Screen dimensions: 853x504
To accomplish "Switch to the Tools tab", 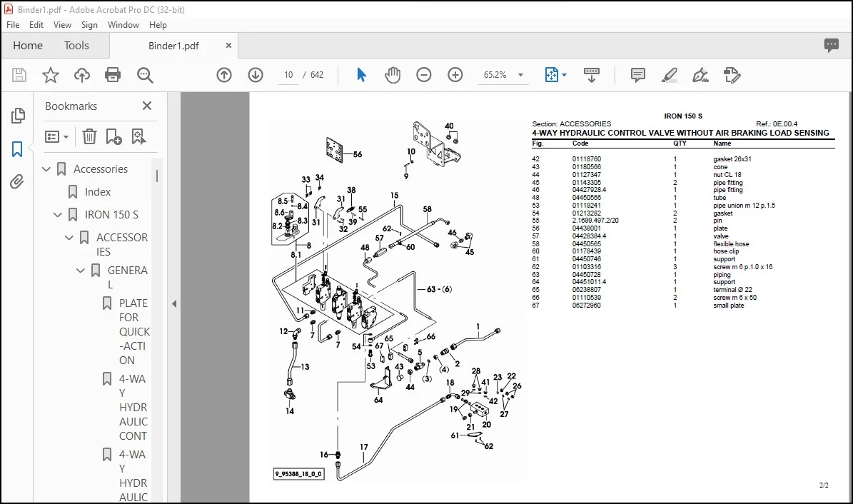I will click(x=76, y=46).
